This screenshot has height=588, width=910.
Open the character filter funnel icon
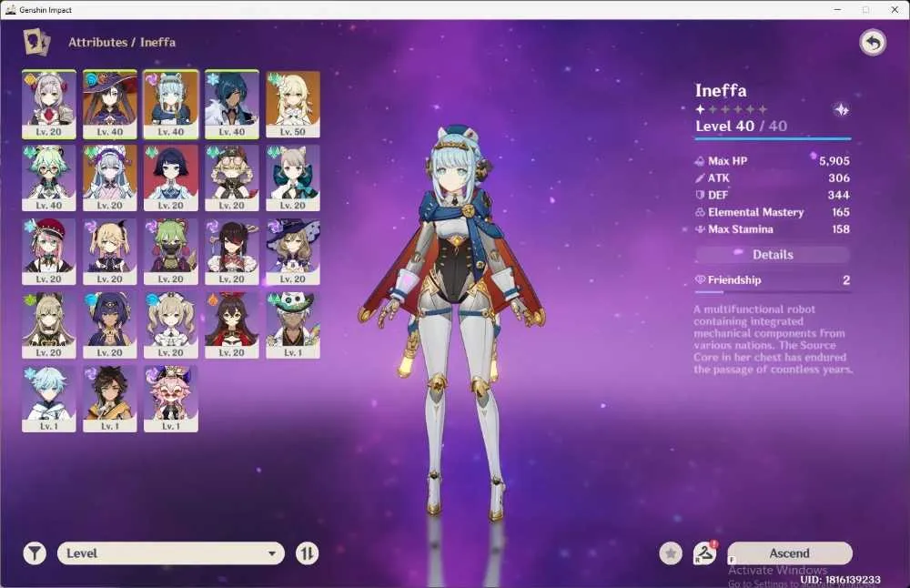(35, 553)
